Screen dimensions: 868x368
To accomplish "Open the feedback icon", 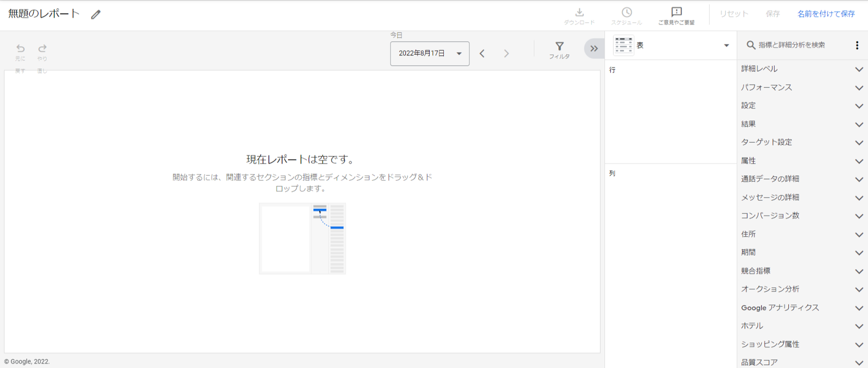I will (x=676, y=13).
